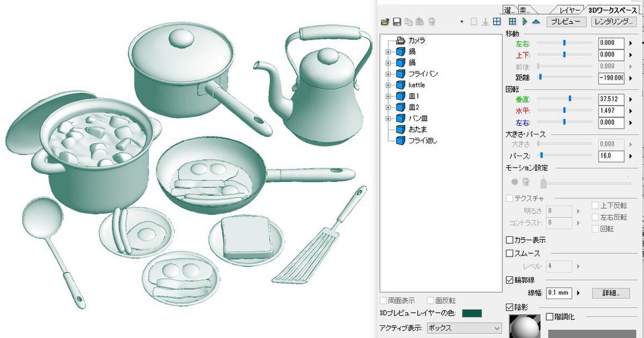Image resolution: width=644 pixels, height=338 pixels.
Task: Expand the フライパン tree node
Action: point(388,74)
